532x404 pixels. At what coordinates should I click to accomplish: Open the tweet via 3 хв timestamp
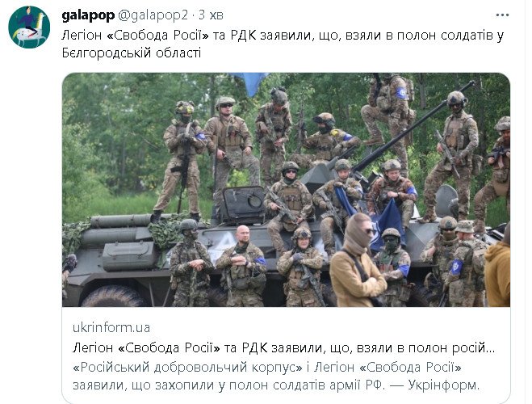coord(211,15)
